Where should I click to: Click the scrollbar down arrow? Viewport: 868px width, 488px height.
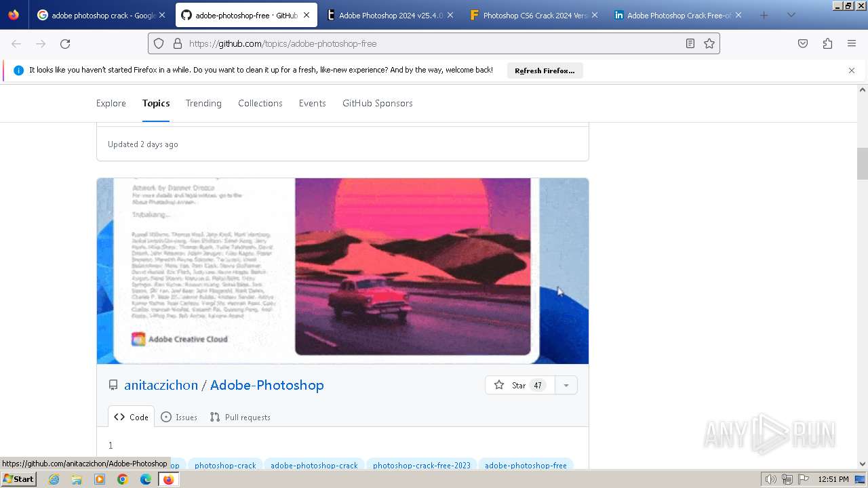(863, 464)
